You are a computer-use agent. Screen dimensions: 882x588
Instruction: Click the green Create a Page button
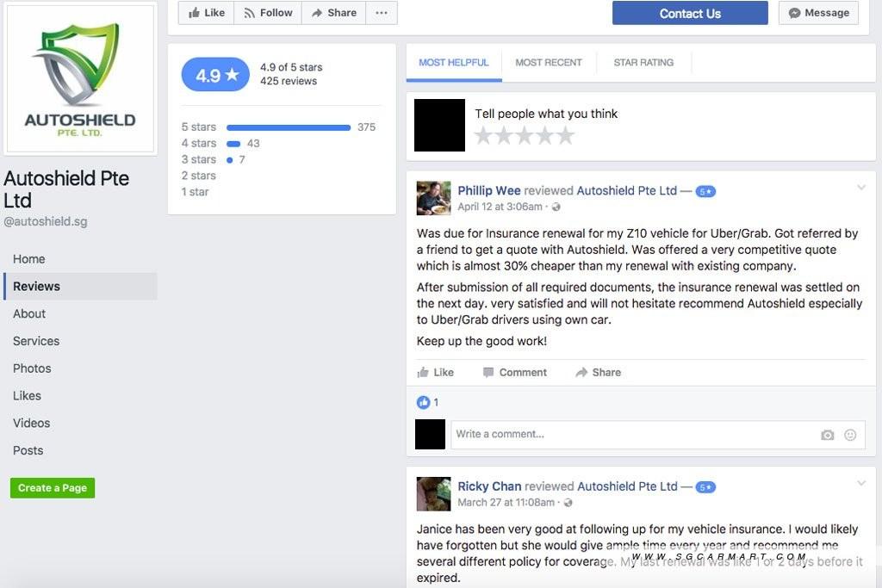(x=53, y=487)
